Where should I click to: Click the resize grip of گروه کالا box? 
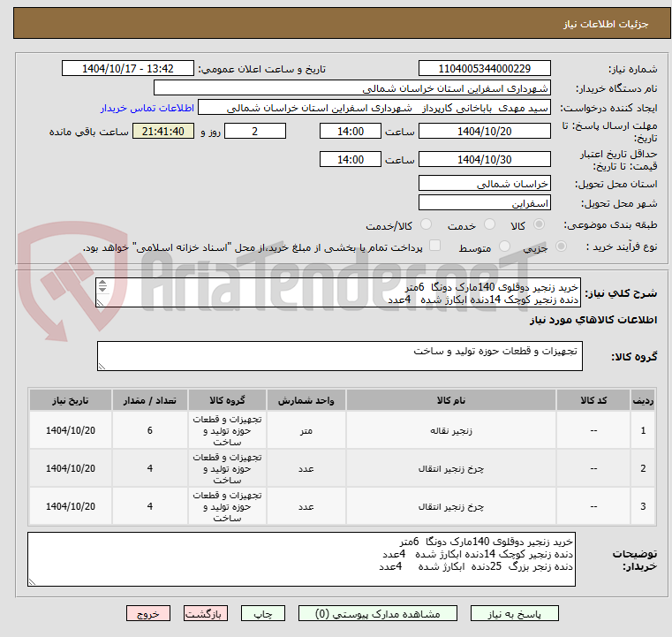coord(102,366)
